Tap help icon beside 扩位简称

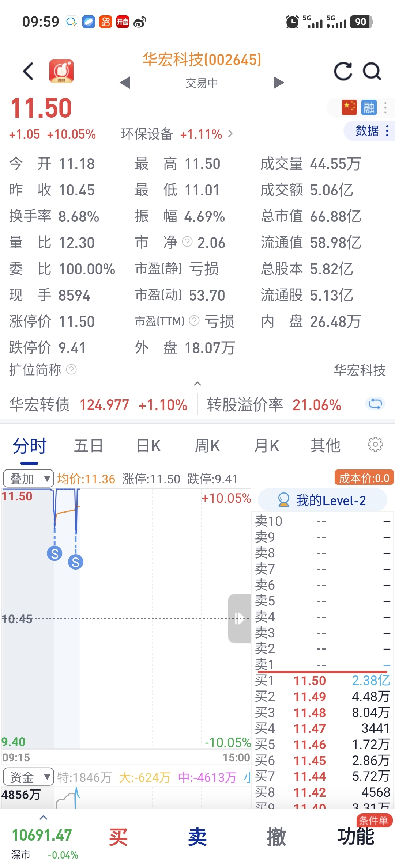(x=71, y=370)
